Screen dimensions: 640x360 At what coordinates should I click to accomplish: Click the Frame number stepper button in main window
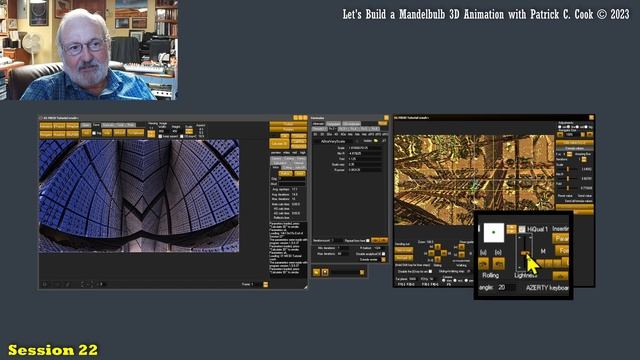point(265,284)
